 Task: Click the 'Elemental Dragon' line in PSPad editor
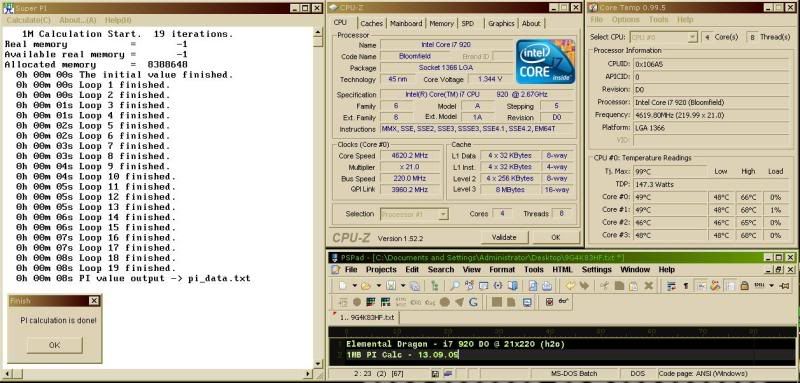point(456,344)
